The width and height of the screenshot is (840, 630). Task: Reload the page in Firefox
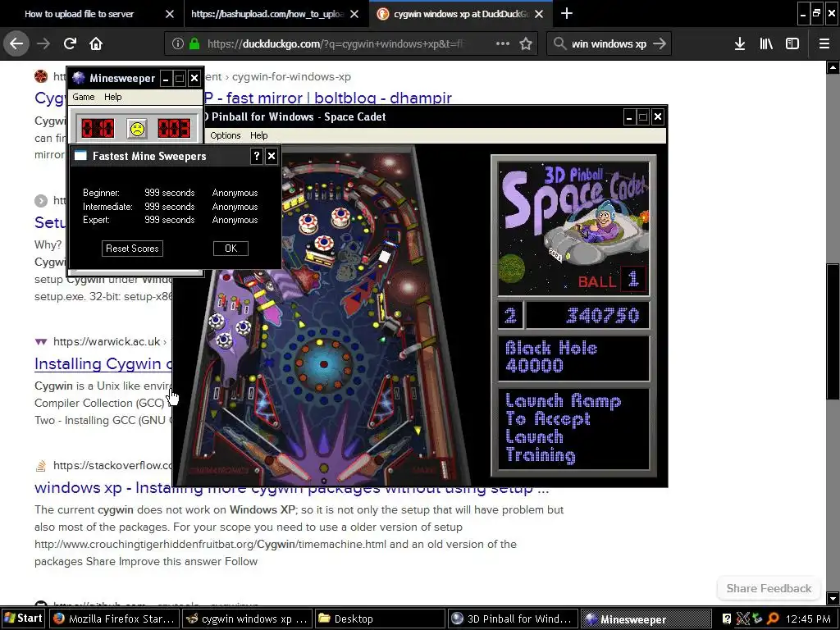(71, 43)
